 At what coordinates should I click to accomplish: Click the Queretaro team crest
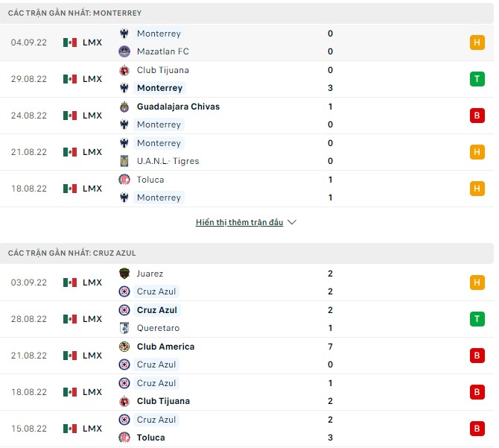click(124, 328)
